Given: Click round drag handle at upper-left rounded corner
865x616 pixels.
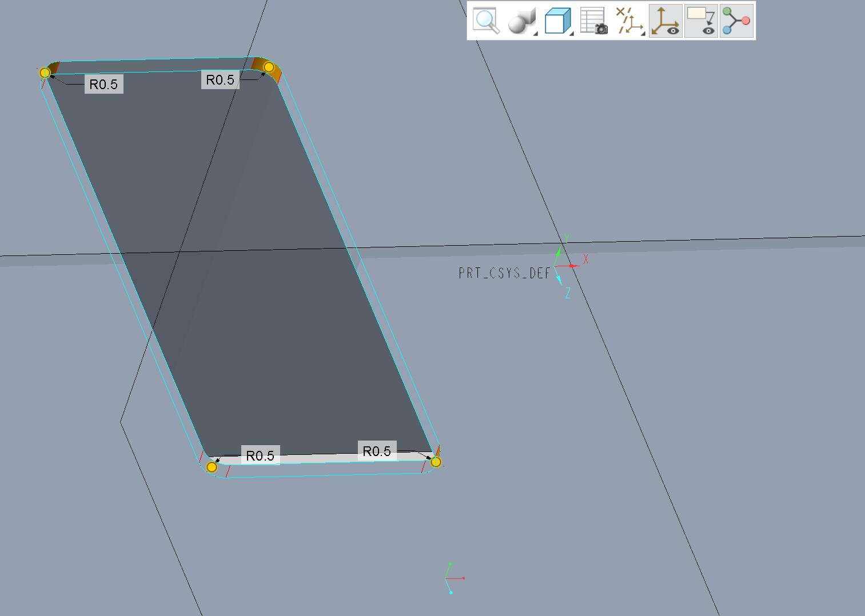Looking at the screenshot, I should coord(45,73).
